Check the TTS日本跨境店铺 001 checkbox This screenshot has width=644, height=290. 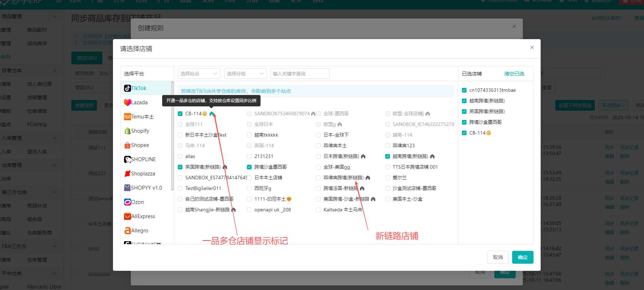[x=387, y=167]
